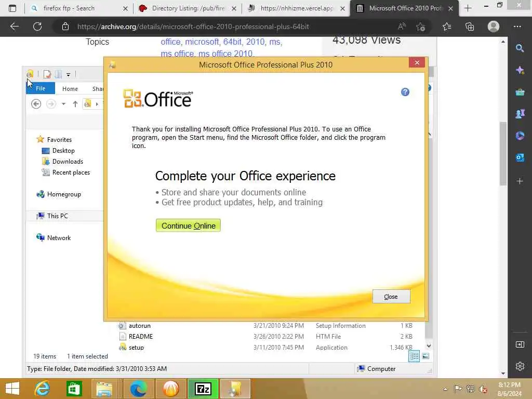Open the tab actions menu icon
Viewport: 532px width, 399px height.
pos(12,8)
